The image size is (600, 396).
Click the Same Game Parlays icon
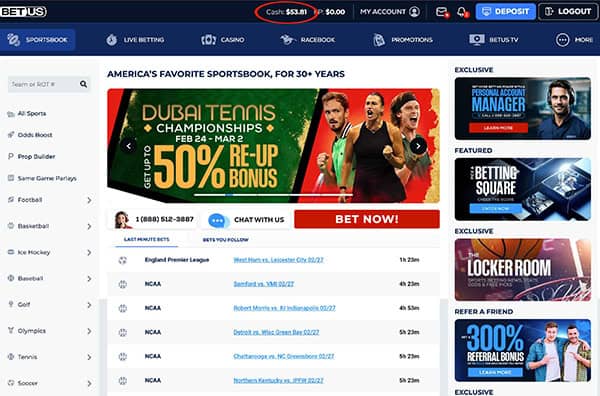point(11,178)
